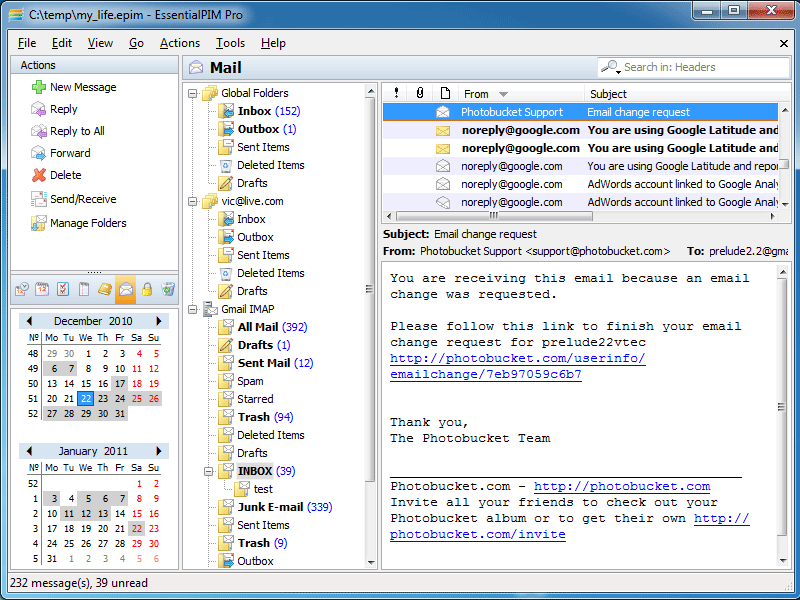Click the message body vertical scrollbar thumb

[x=782, y=407]
